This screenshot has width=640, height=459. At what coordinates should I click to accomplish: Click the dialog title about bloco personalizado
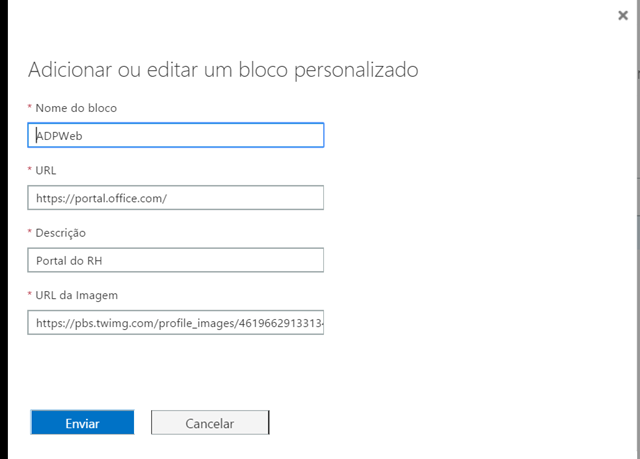tap(223, 70)
